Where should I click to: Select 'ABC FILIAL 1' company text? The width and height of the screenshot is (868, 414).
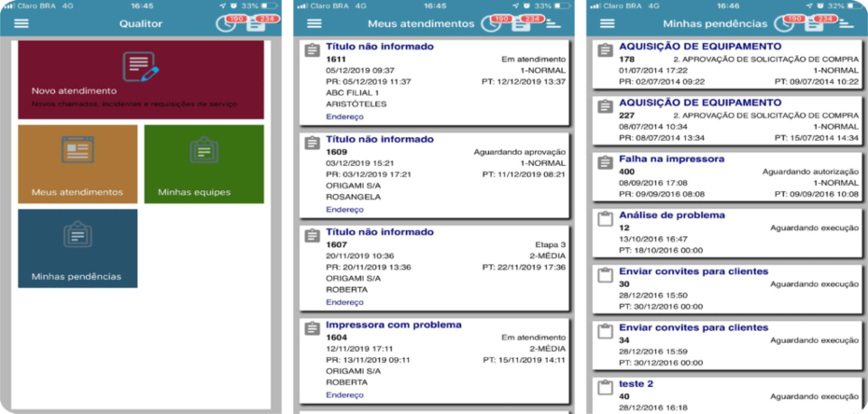coord(353,92)
